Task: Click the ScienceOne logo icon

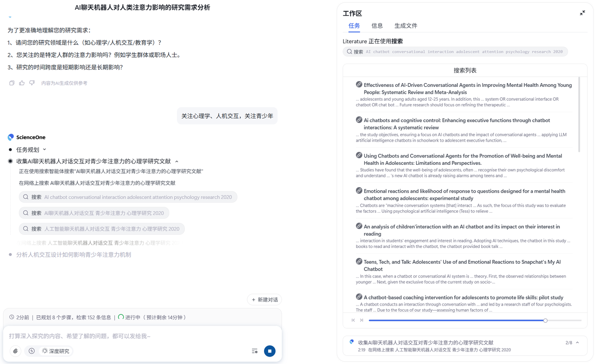Action: click(10, 137)
